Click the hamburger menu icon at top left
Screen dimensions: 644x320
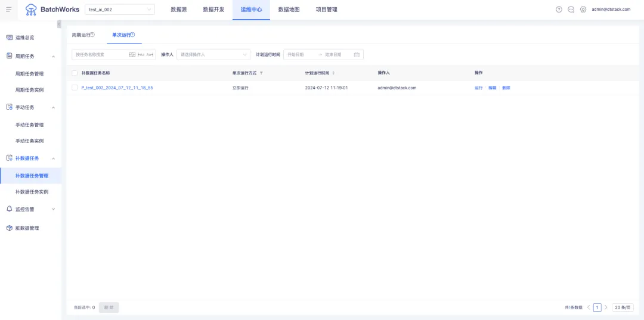9,10
